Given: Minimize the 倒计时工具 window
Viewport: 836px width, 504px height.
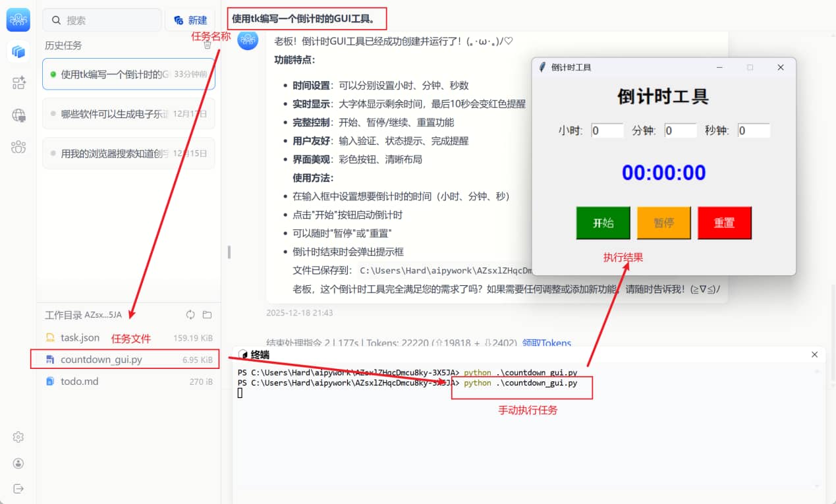Looking at the screenshot, I should tap(719, 67).
